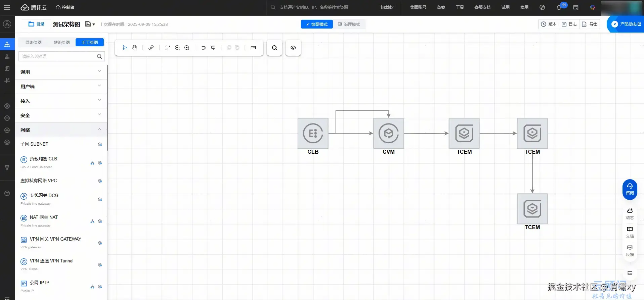Switch to 3D view rotation
Screen dimensions: 644x300
click(151, 48)
